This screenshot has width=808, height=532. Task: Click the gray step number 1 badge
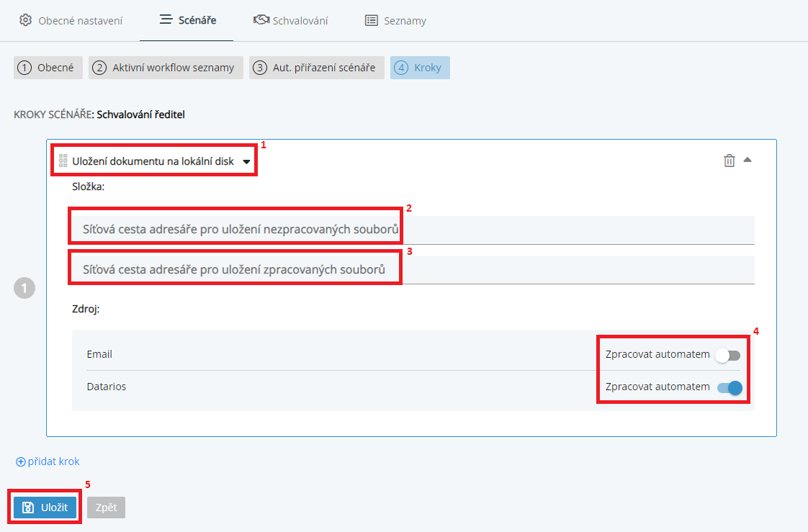tap(24, 289)
